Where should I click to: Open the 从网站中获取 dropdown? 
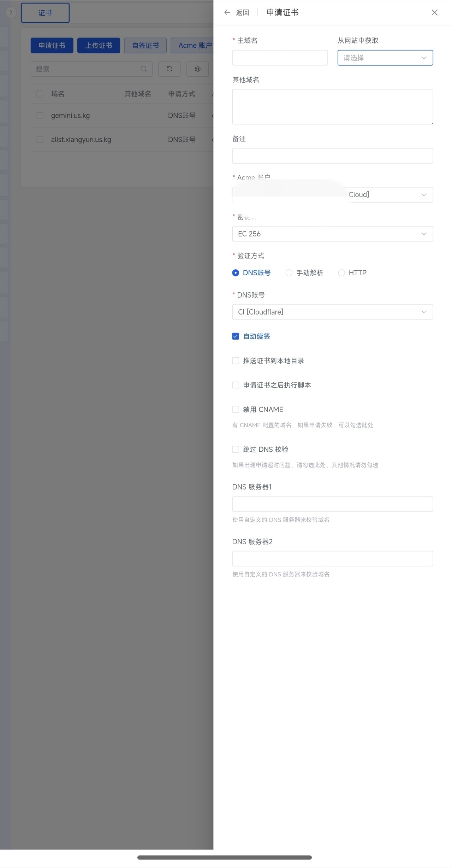385,58
